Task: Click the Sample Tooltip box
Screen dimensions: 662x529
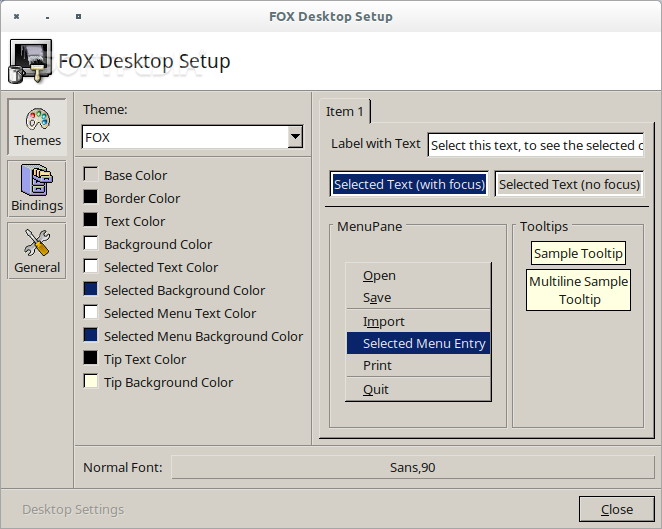Action: click(x=578, y=253)
